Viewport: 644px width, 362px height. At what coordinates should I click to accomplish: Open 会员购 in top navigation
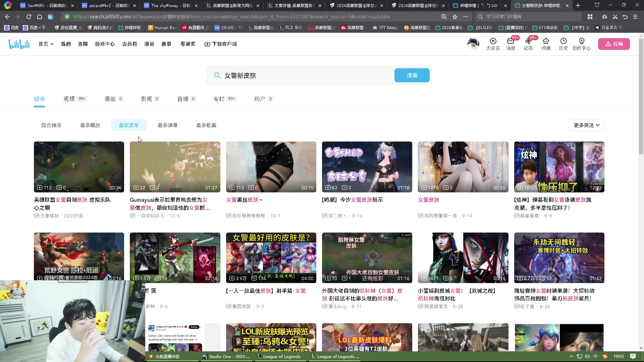(x=129, y=44)
